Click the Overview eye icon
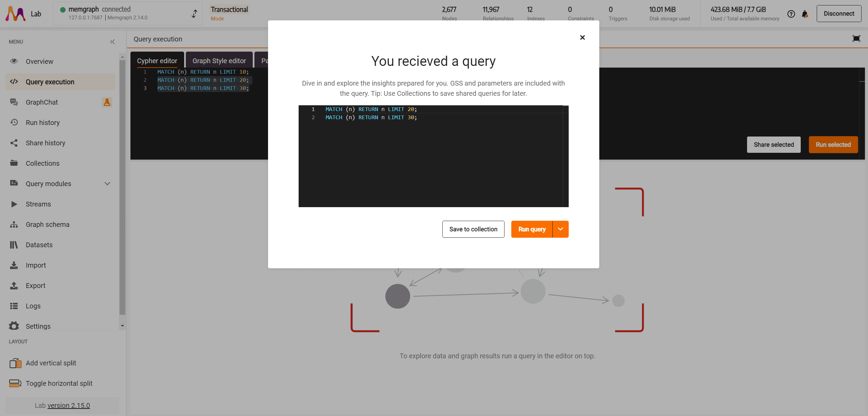This screenshot has width=868, height=416. pos(14,61)
